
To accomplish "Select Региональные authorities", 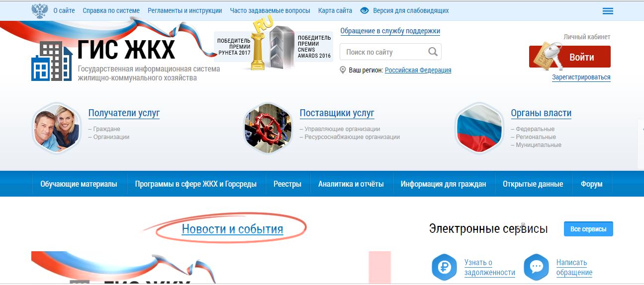I will pos(536,137).
